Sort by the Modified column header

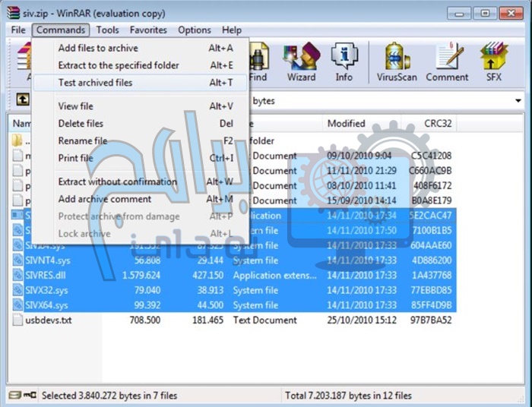coord(347,123)
